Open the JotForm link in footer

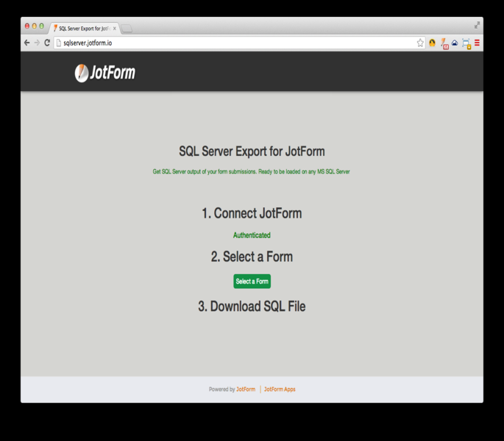pos(246,390)
